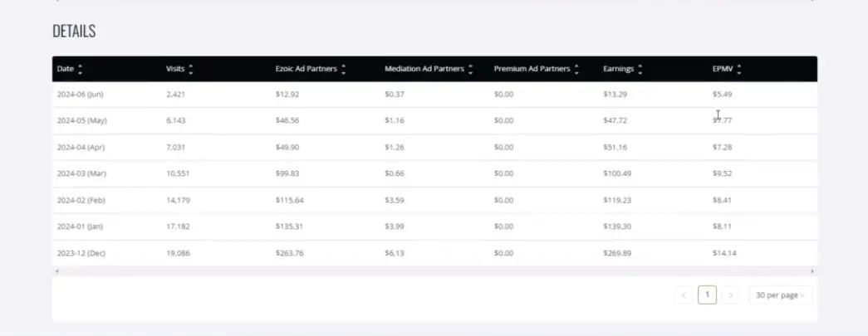Select the 2024-02 (Feb) date cell
This screenshot has height=336, width=868.
click(x=81, y=200)
